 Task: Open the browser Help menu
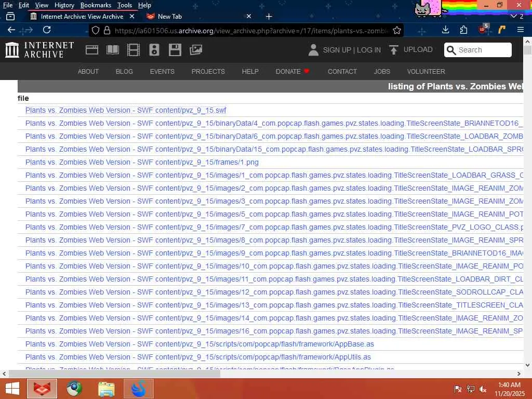point(144,5)
